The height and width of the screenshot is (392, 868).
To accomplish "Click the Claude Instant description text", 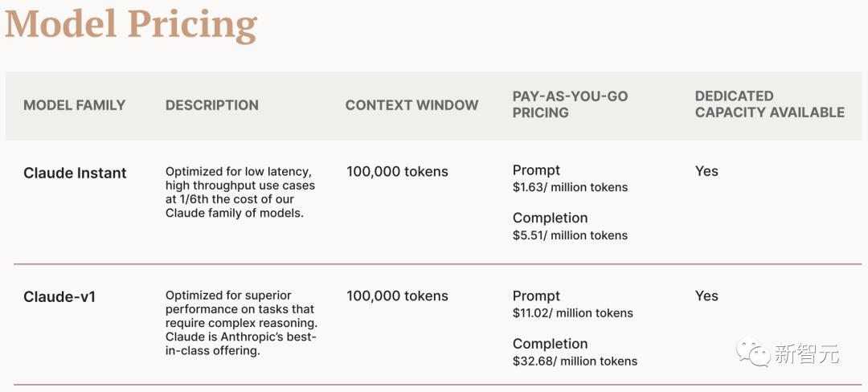I will pos(240,193).
